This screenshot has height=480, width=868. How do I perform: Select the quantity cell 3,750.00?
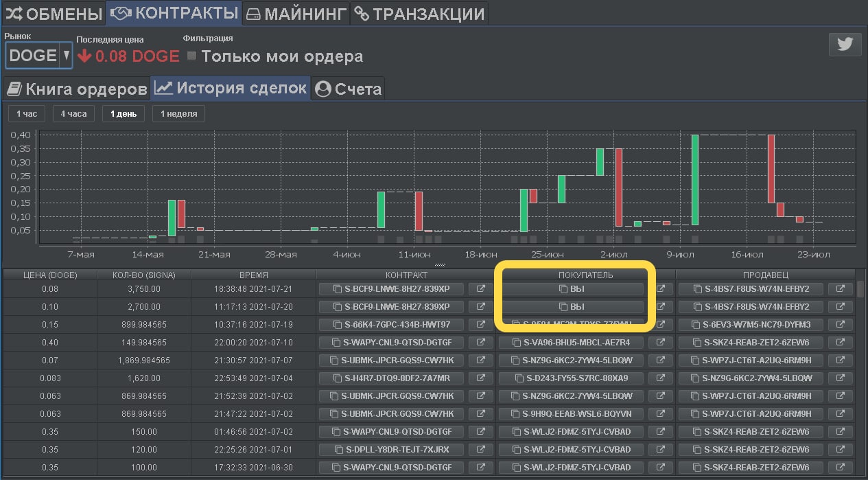(x=143, y=289)
